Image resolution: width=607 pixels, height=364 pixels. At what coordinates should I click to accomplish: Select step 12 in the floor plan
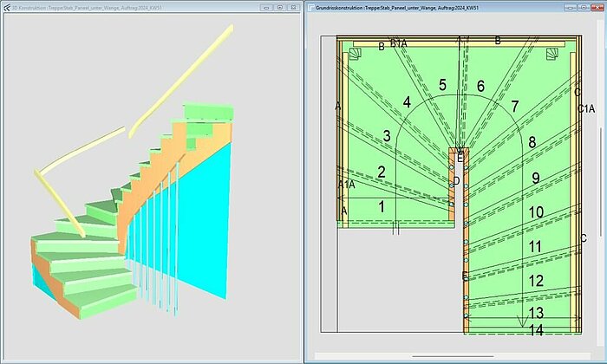pyautogui.click(x=536, y=281)
